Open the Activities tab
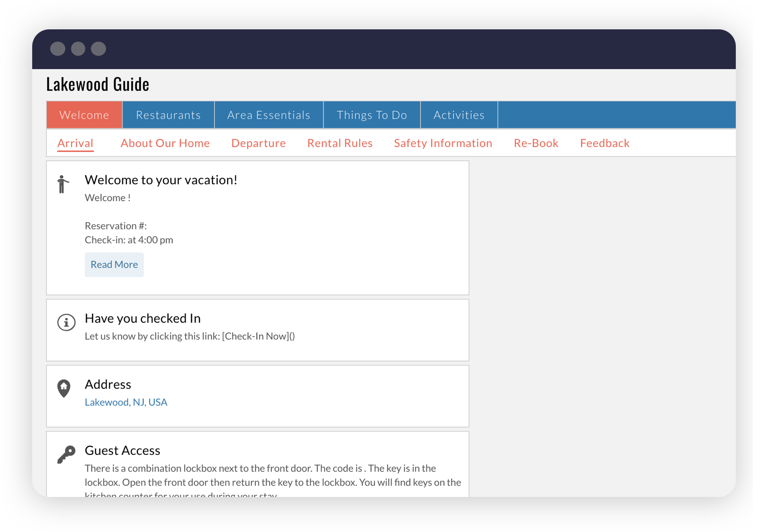Image resolution: width=768 pixels, height=532 pixels. (458, 115)
